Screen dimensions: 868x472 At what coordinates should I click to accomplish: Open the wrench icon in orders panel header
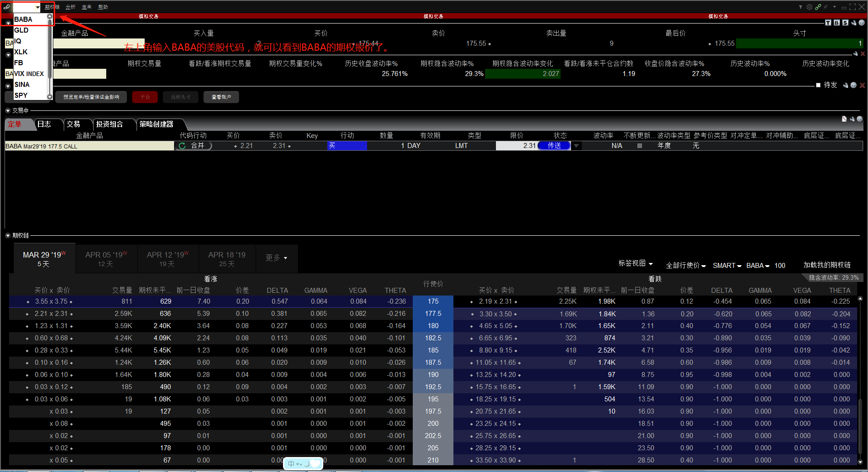click(x=852, y=119)
